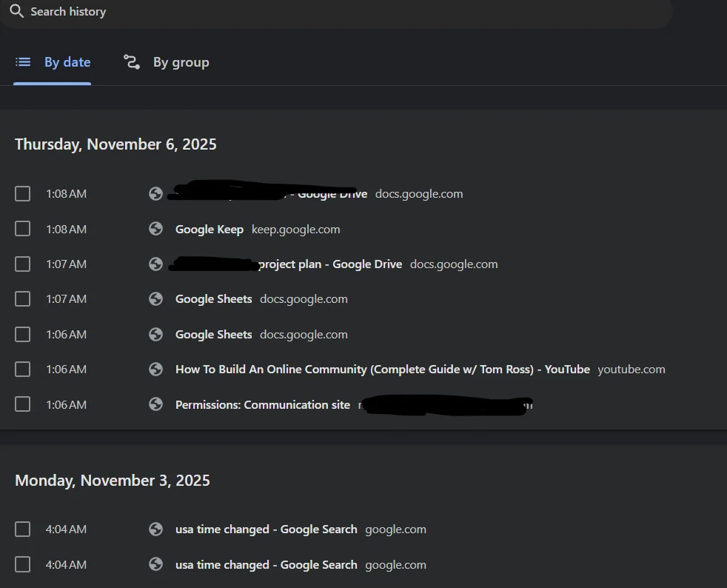The image size is (727, 588).
Task: Select the topmost usa time changed checkbox
Action: tap(23, 529)
